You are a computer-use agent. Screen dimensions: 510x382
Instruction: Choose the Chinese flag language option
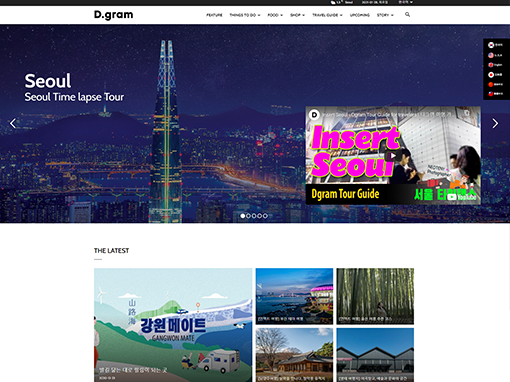tap(495, 84)
